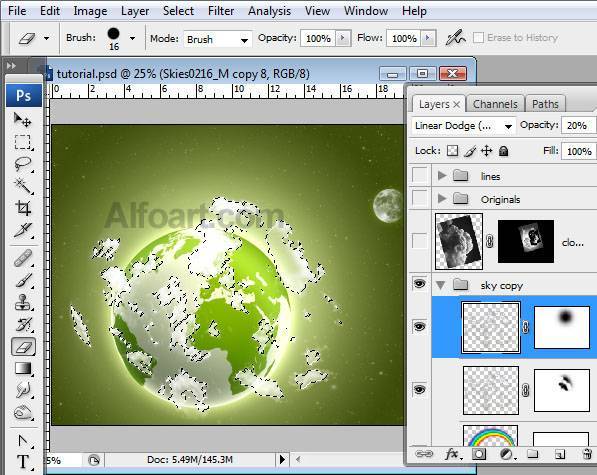Hide the sky copy group
The width and height of the screenshot is (597, 475).
(419, 284)
